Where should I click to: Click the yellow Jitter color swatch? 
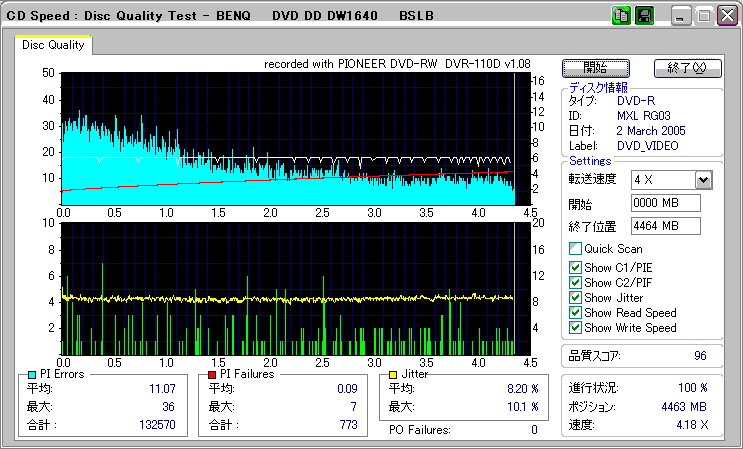[394, 374]
